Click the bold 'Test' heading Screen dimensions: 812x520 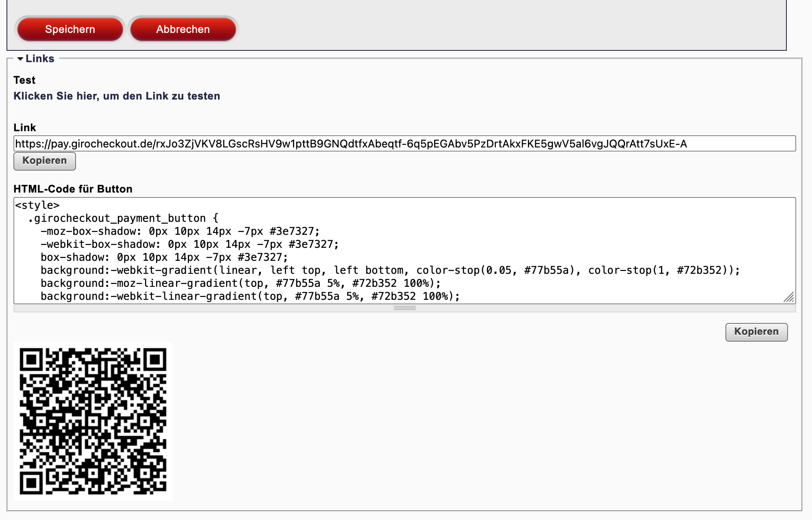(24, 80)
